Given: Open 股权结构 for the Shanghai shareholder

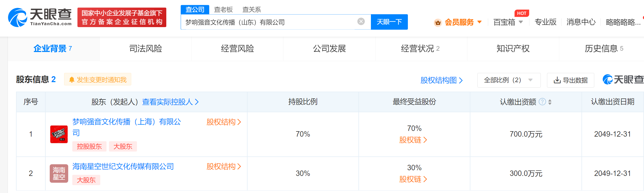Looking at the screenshot, I should [x=224, y=122].
